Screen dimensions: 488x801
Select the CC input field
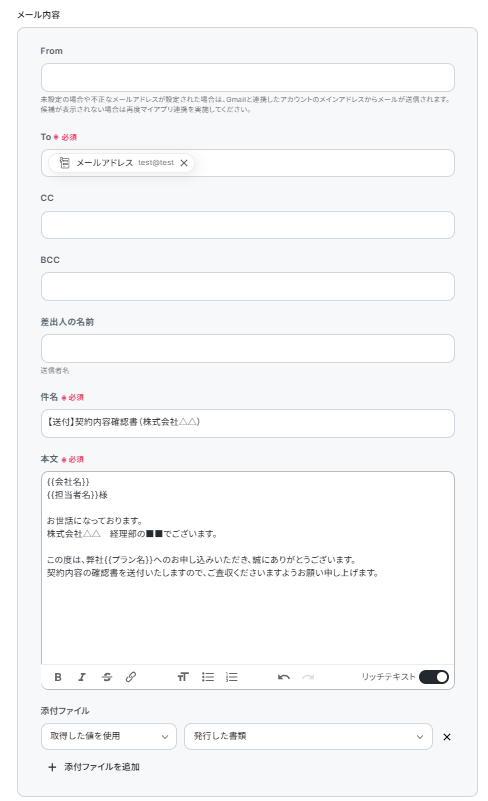click(248, 225)
